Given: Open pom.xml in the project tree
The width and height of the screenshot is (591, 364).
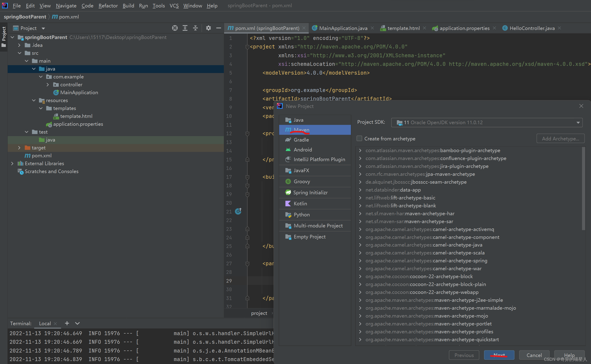Looking at the screenshot, I should 42,156.
